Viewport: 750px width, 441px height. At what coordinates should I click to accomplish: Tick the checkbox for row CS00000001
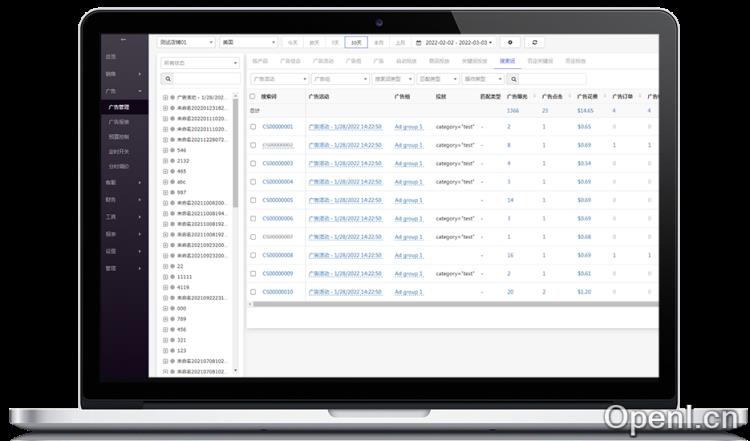coord(253,127)
